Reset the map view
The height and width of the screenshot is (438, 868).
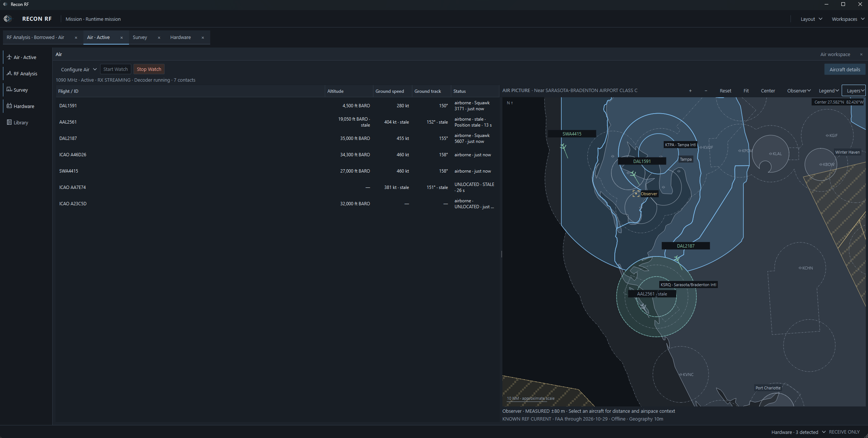(x=726, y=91)
